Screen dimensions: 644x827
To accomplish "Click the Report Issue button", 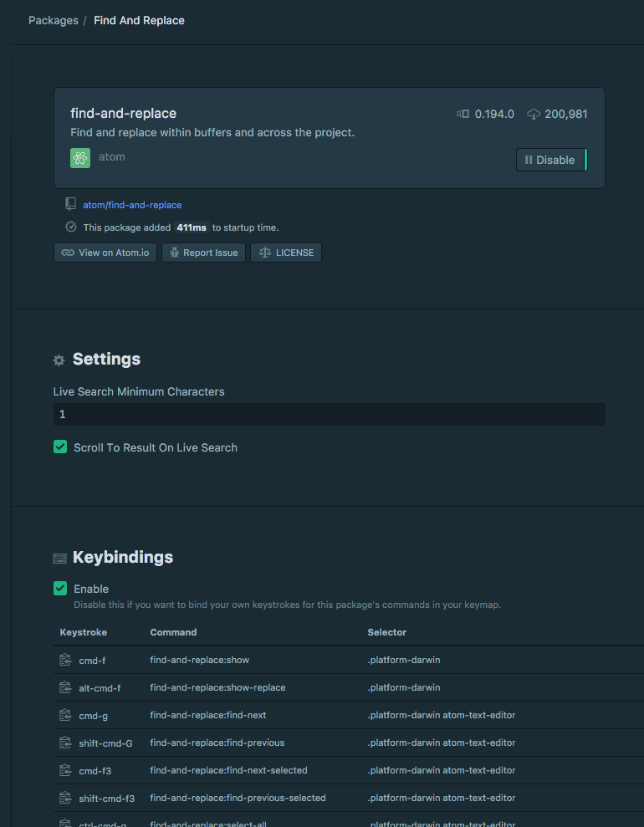I will click(x=203, y=253).
